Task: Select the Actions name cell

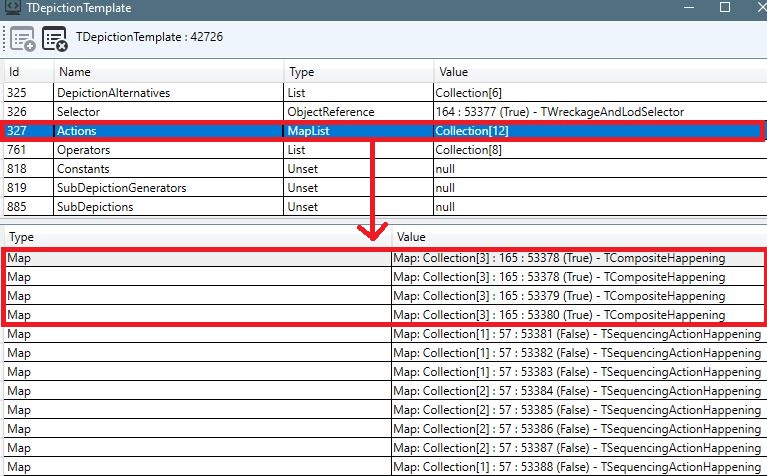Action: coord(168,131)
